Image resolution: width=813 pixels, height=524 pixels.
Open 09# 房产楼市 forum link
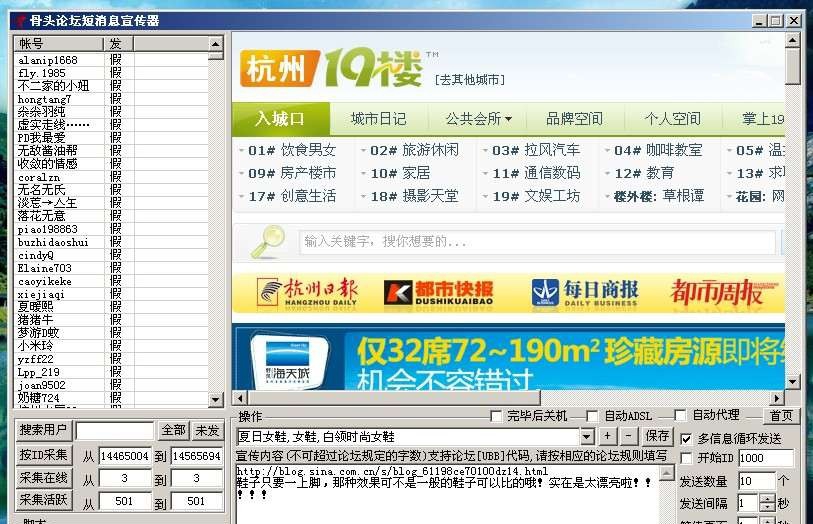292,173
